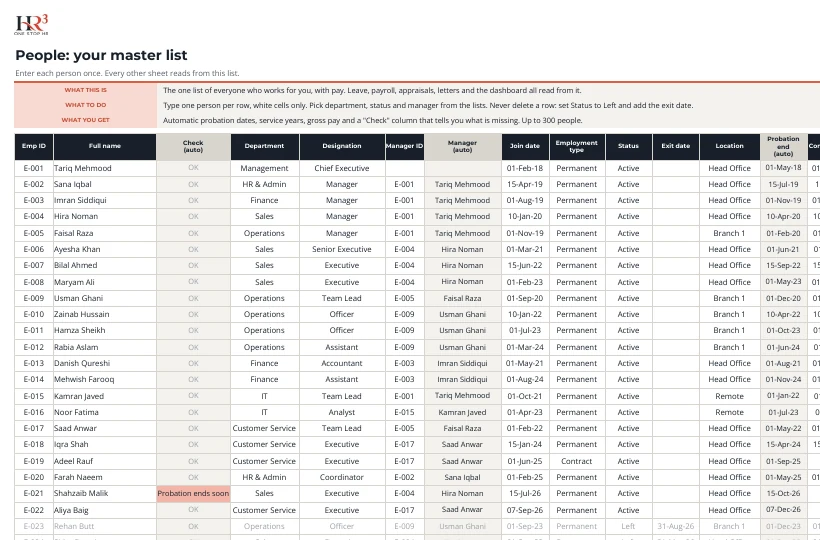The height and width of the screenshot is (540, 820).
Task: Click the Manager ID cell 'E-015'
Action: [404, 412]
